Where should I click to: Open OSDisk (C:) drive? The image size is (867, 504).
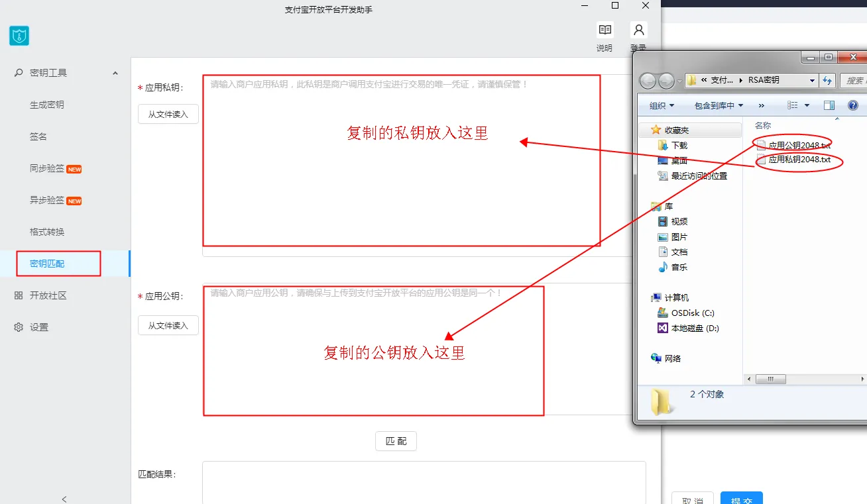click(685, 313)
